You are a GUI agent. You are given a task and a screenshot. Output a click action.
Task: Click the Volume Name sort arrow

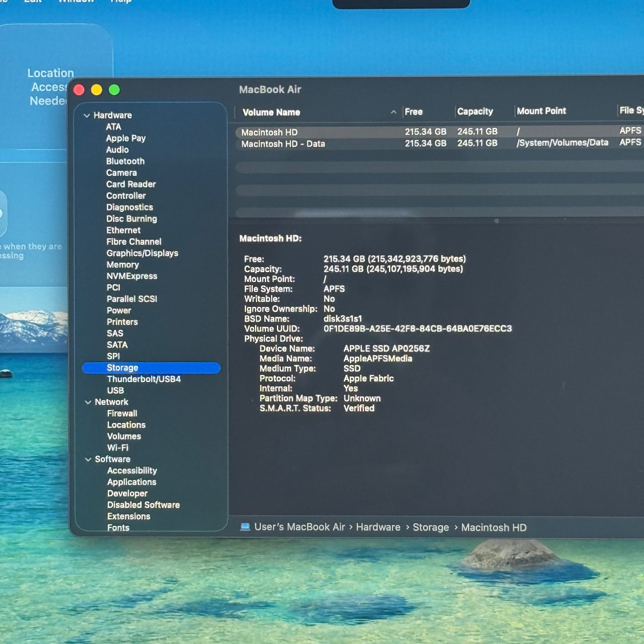(x=393, y=112)
